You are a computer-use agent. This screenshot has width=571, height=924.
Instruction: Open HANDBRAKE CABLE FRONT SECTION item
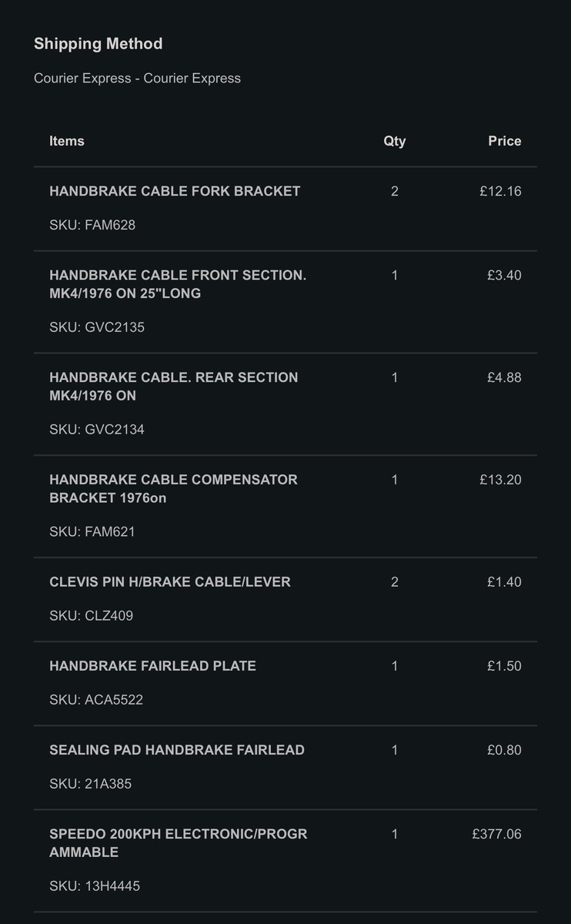tap(178, 284)
